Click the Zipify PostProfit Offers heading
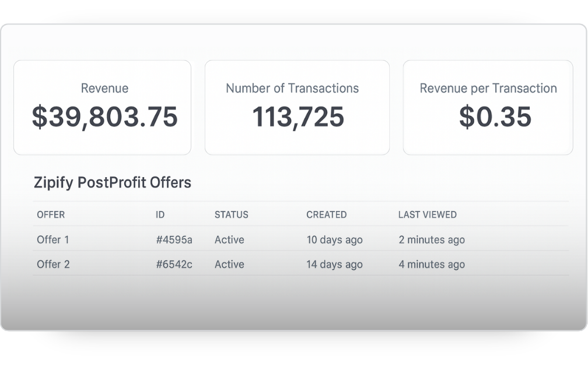Screen dimensions: 588x366 pos(113,182)
